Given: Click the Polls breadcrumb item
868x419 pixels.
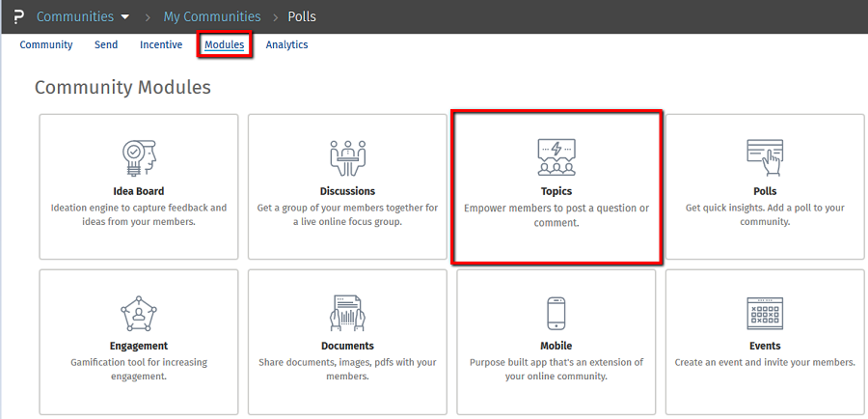Looking at the screenshot, I should click(302, 16).
